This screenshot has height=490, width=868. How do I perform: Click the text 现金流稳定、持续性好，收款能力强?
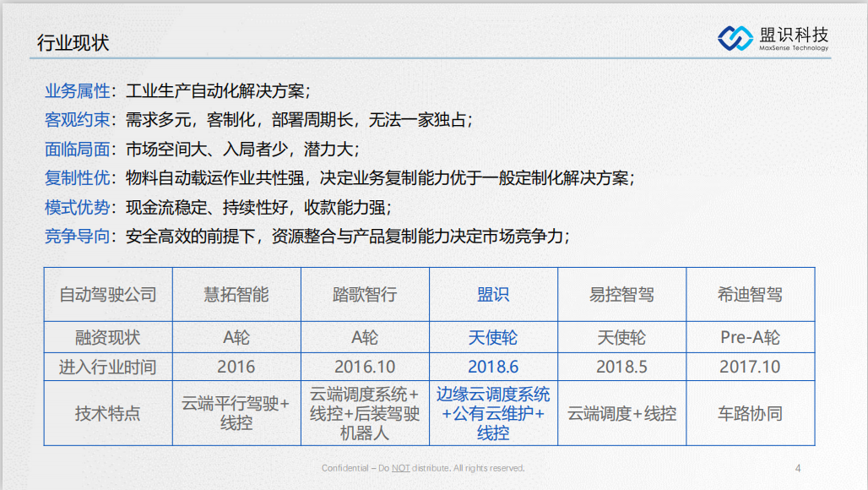click(x=255, y=207)
